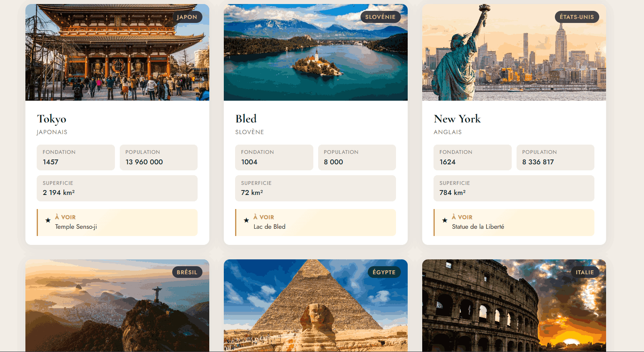Screen dimensions: 644x352
Task: Click the star icon beside Lac de Bled
Action: 246,220
